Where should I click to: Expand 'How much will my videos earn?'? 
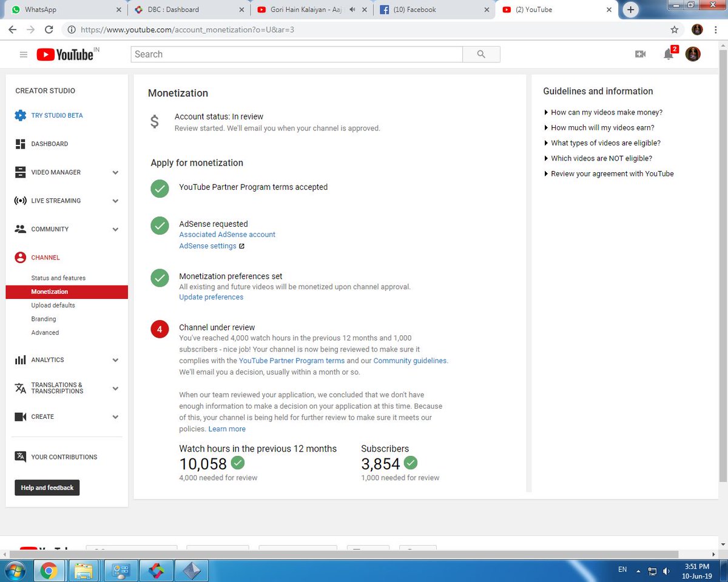599,127
